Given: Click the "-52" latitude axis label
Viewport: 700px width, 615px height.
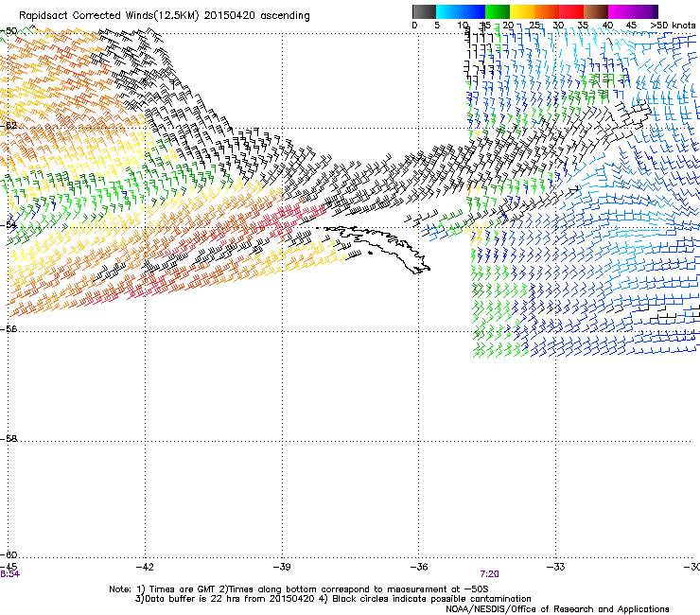Looking at the screenshot, I should (x=9, y=126).
